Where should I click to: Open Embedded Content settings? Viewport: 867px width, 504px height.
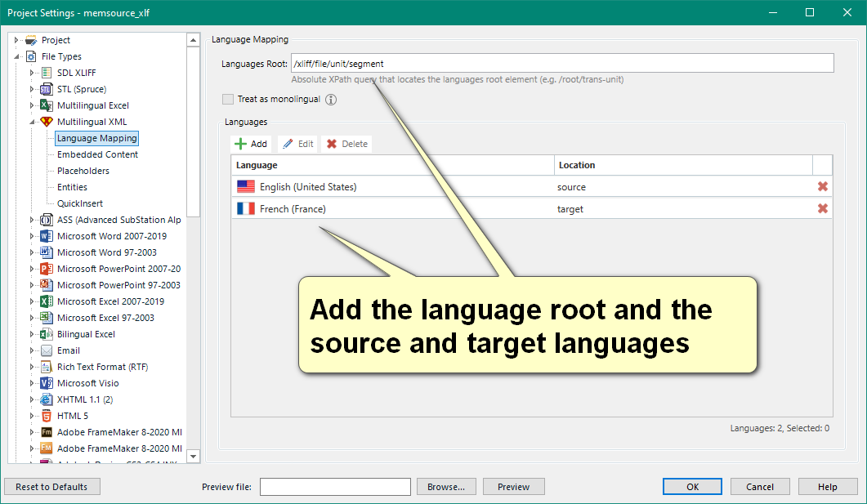click(97, 154)
